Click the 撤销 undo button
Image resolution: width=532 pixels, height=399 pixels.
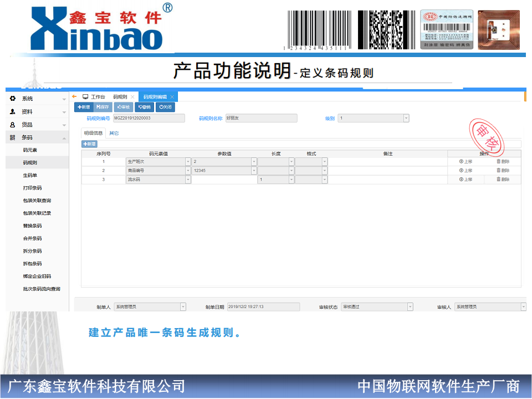pos(144,107)
